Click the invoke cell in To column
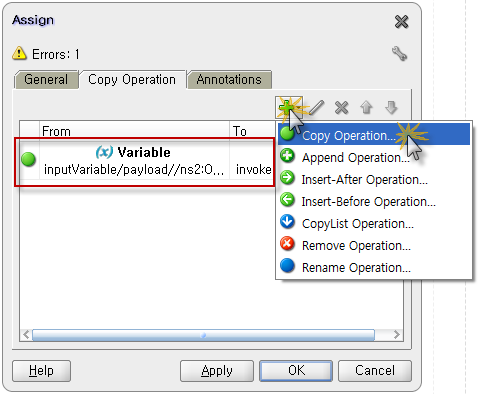This screenshot has height=394, width=481. (253, 170)
